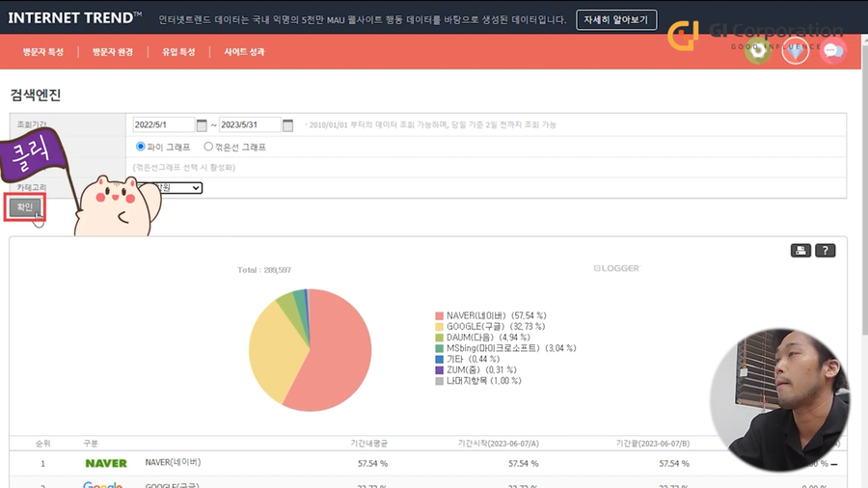Open the 방문자 특성 menu
The image size is (868, 488).
[43, 52]
